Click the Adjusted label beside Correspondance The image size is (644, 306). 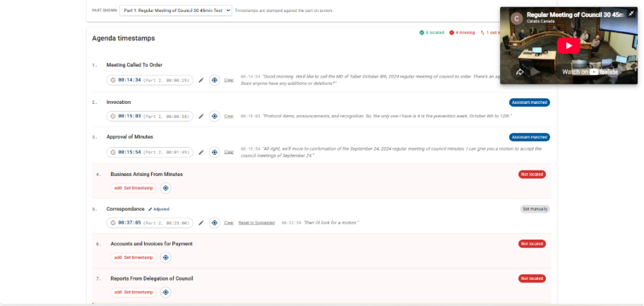[x=159, y=209]
